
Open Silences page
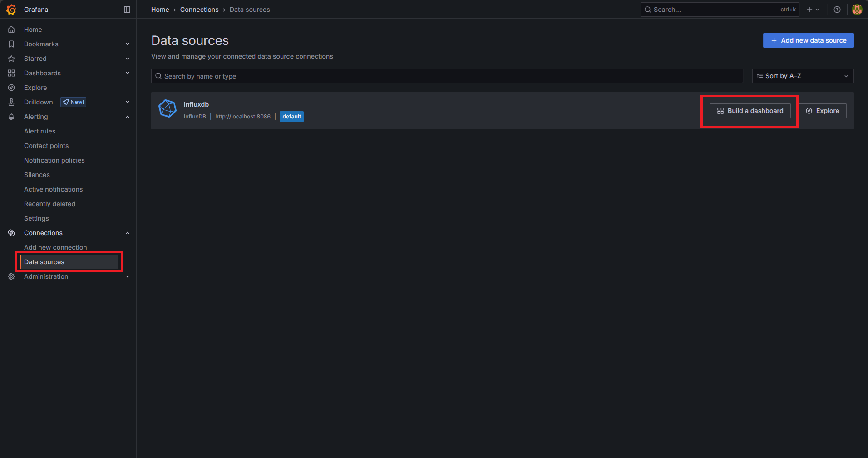pyautogui.click(x=37, y=175)
